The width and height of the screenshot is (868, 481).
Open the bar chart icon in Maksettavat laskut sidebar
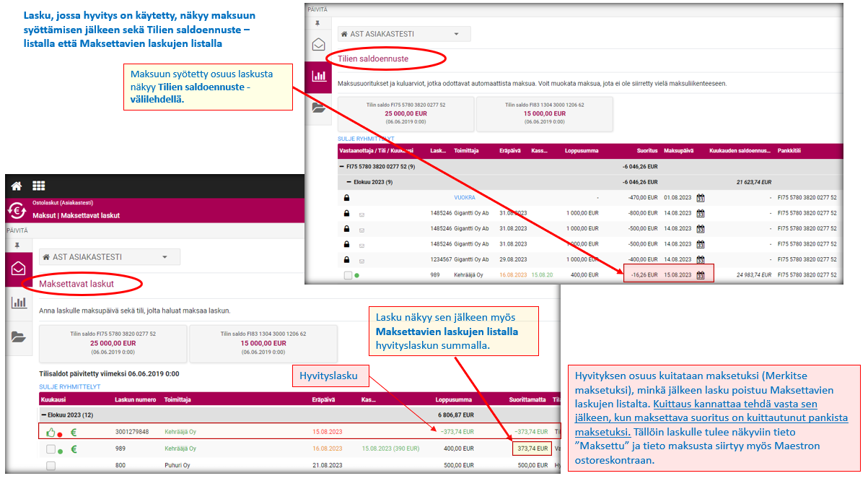pos(18,303)
